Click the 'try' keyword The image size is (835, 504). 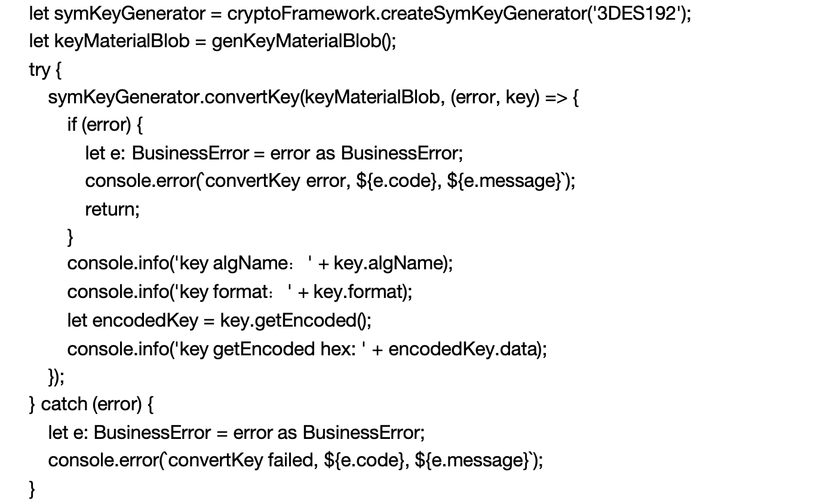(39, 69)
